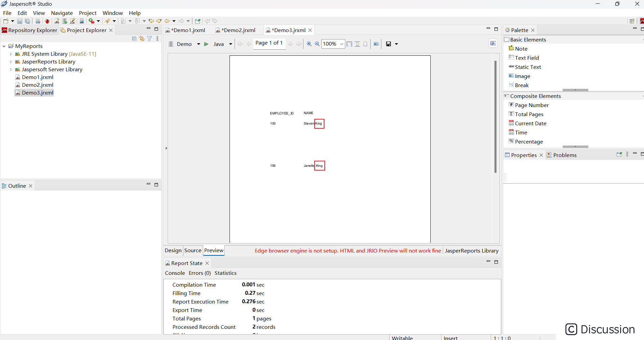Screen dimensions: 644x340
Task: Open the Java output format dropdown
Action: pos(231,44)
